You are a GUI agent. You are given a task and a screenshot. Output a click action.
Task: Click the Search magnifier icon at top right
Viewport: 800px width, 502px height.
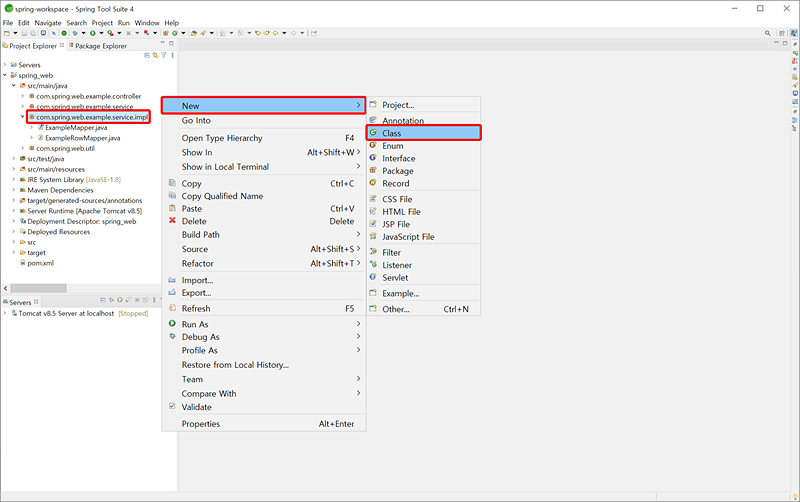pos(767,33)
